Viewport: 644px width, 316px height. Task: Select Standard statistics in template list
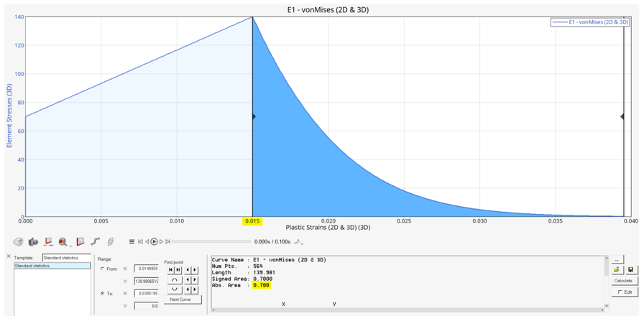point(52,266)
